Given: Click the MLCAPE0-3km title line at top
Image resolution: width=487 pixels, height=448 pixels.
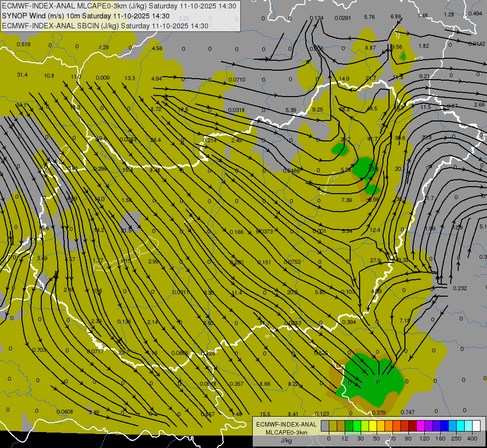Looking at the screenshot, I should pyautogui.click(x=119, y=6).
